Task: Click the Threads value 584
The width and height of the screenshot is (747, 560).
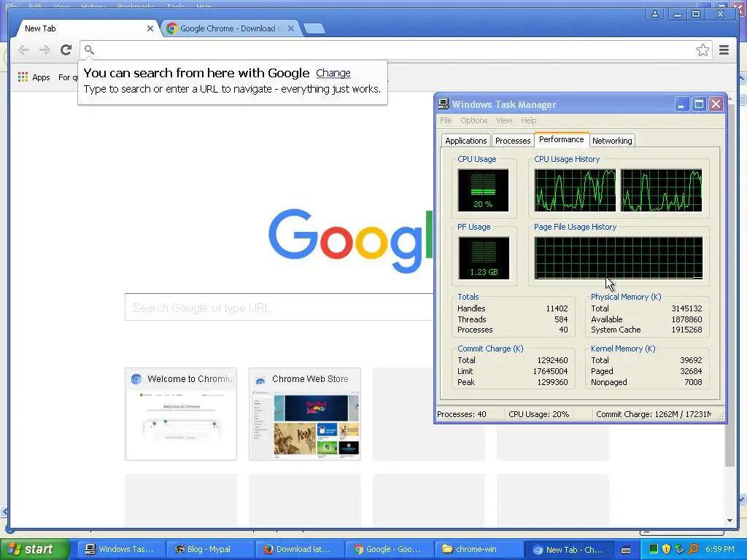Action: click(x=561, y=319)
